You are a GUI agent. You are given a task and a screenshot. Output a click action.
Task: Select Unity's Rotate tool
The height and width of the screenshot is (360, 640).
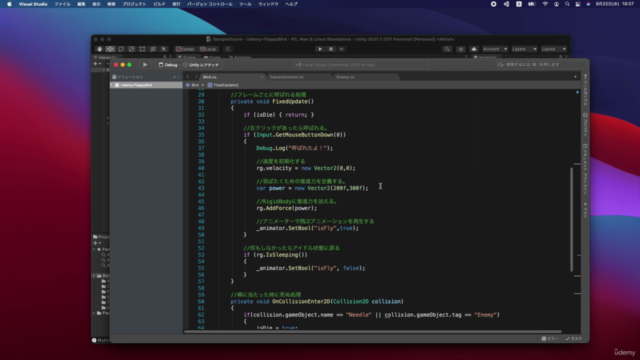[x=121, y=49]
